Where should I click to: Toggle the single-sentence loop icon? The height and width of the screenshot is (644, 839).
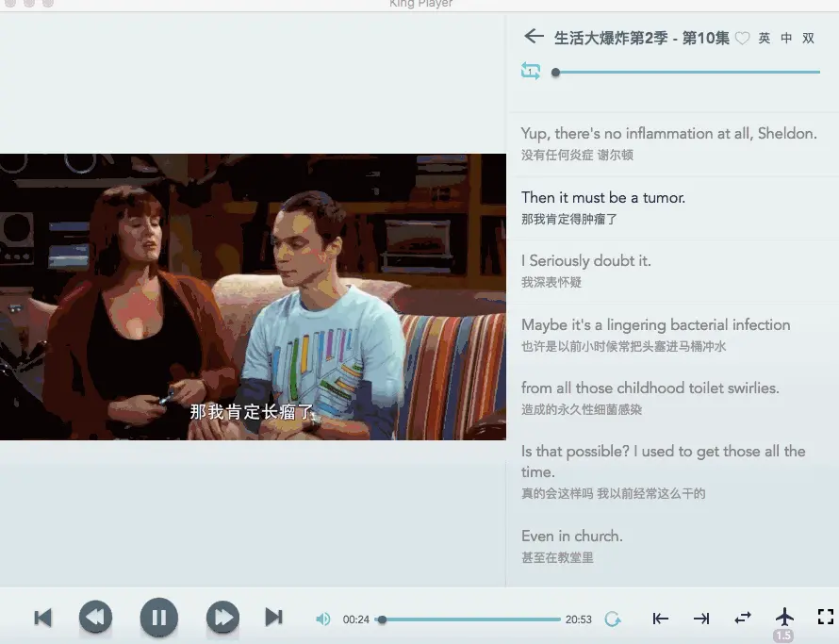pos(530,71)
